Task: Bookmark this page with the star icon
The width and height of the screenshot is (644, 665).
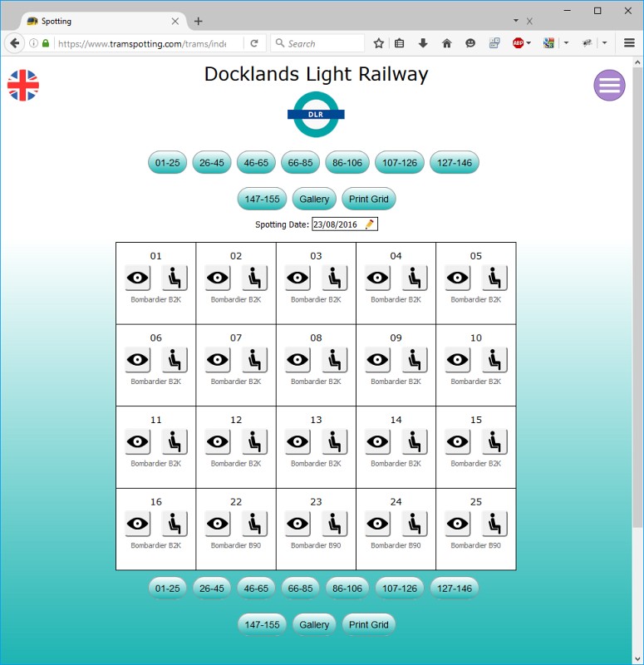Action: [x=379, y=43]
